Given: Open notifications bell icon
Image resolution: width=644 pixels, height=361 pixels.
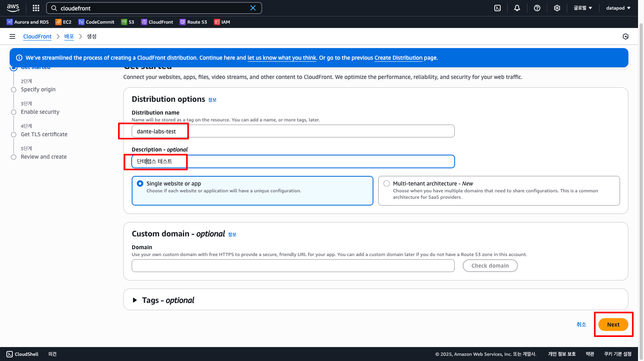Looking at the screenshot, I should (x=517, y=8).
